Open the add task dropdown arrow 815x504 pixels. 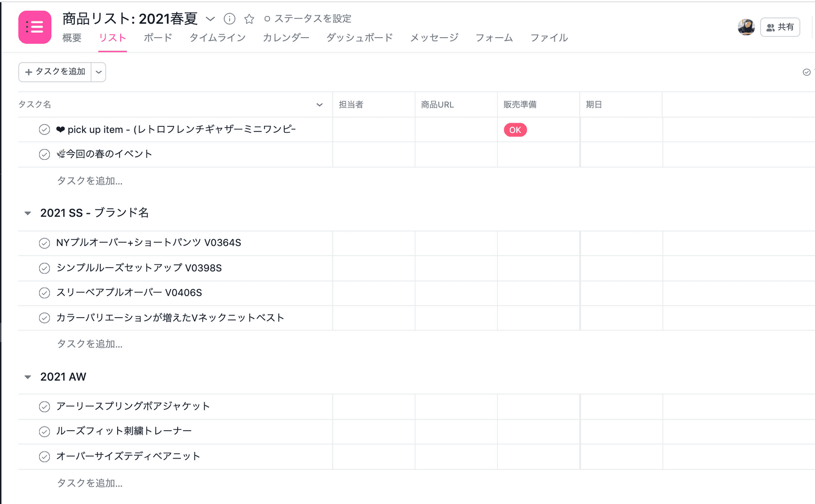[x=99, y=72]
